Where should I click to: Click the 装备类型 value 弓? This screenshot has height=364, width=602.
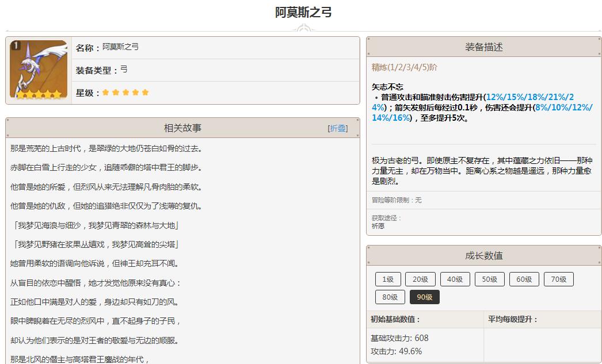124,70
